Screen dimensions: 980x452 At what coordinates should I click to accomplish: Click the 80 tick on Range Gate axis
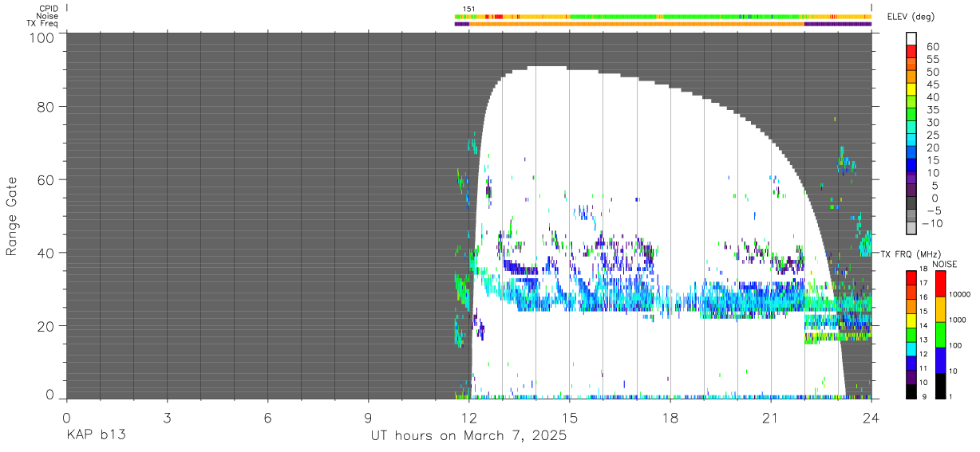pos(45,106)
